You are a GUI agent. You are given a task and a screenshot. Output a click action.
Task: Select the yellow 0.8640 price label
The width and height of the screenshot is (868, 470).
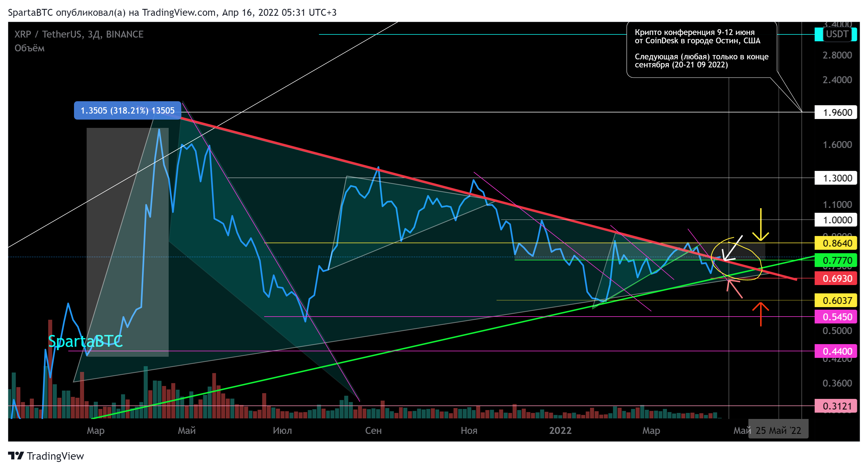pos(836,243)
